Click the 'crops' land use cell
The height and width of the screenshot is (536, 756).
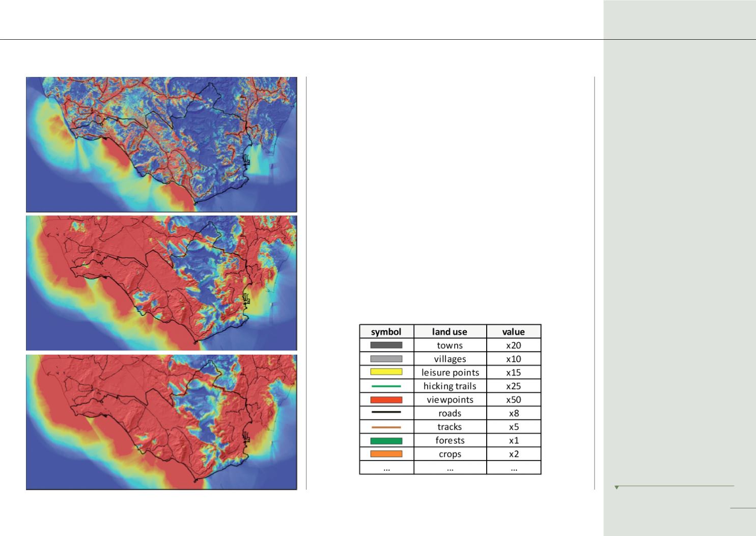pos(450,454)
